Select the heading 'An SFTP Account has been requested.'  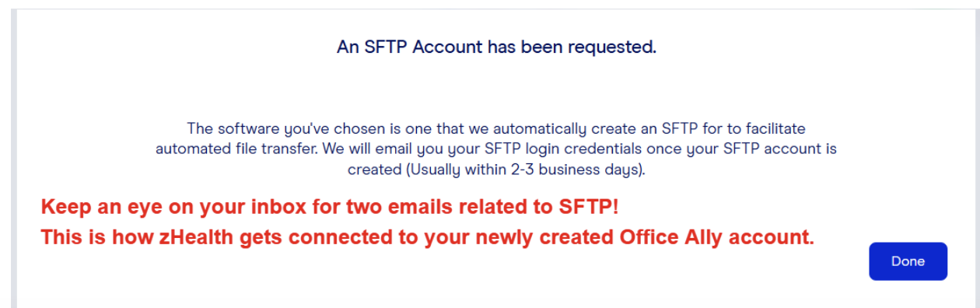496,47
